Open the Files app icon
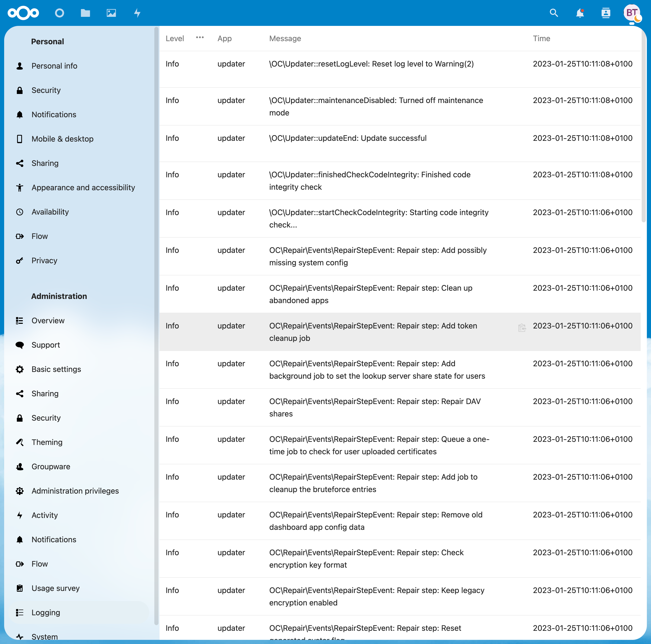The image size is (651, 644). [85, 13]
